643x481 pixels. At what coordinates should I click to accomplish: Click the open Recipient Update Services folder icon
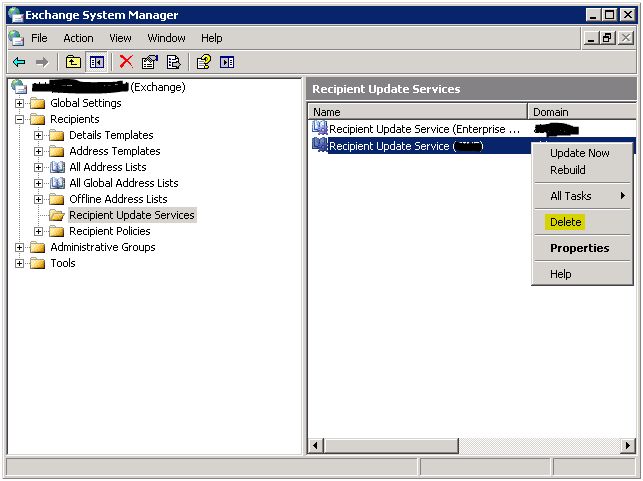(x=57, y=215)
